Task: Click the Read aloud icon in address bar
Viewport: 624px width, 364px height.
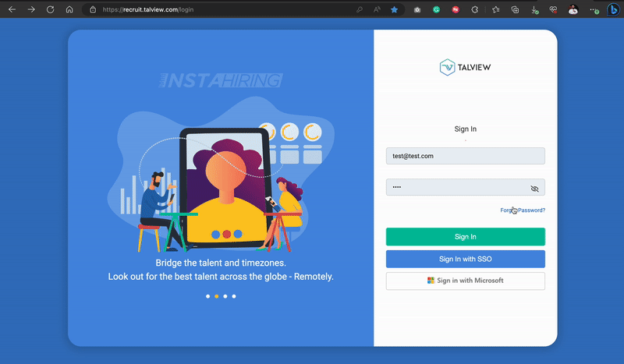Action: point(377,9)
